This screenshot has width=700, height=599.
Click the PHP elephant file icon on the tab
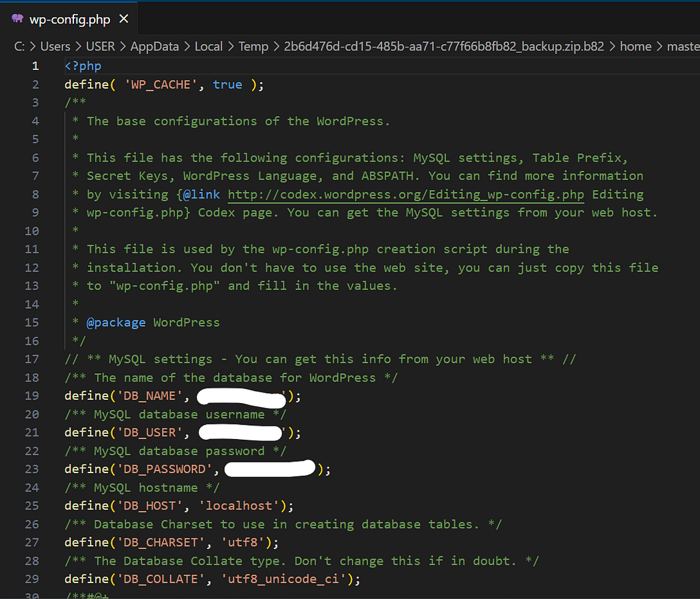click(17, 18)
